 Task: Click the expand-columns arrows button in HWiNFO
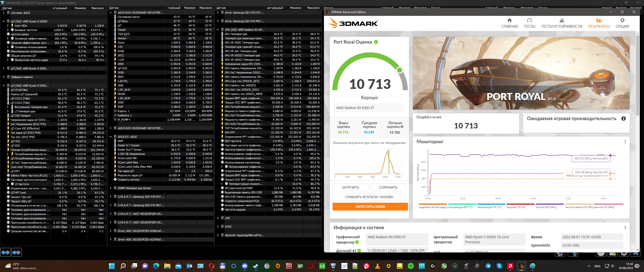(6, 252)
